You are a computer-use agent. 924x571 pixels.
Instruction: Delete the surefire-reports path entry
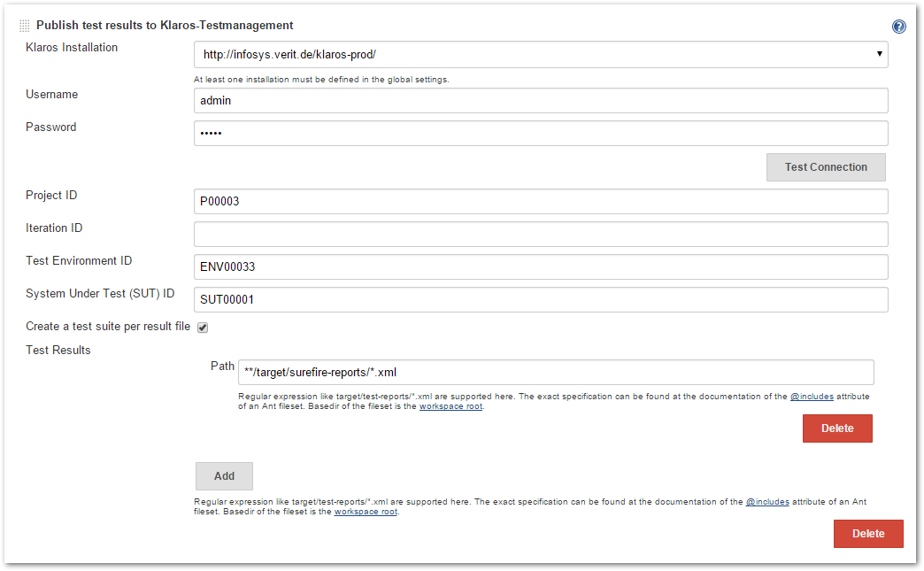837,428
